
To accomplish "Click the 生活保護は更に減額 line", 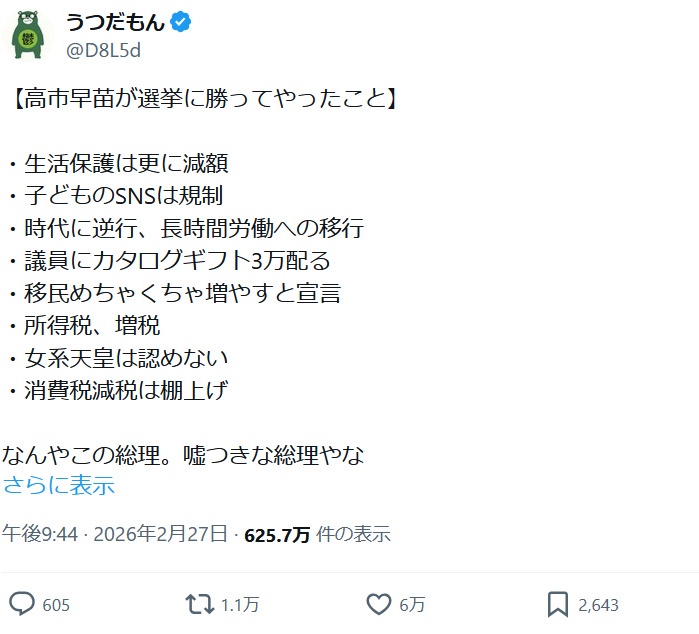I will pos(132,163).
